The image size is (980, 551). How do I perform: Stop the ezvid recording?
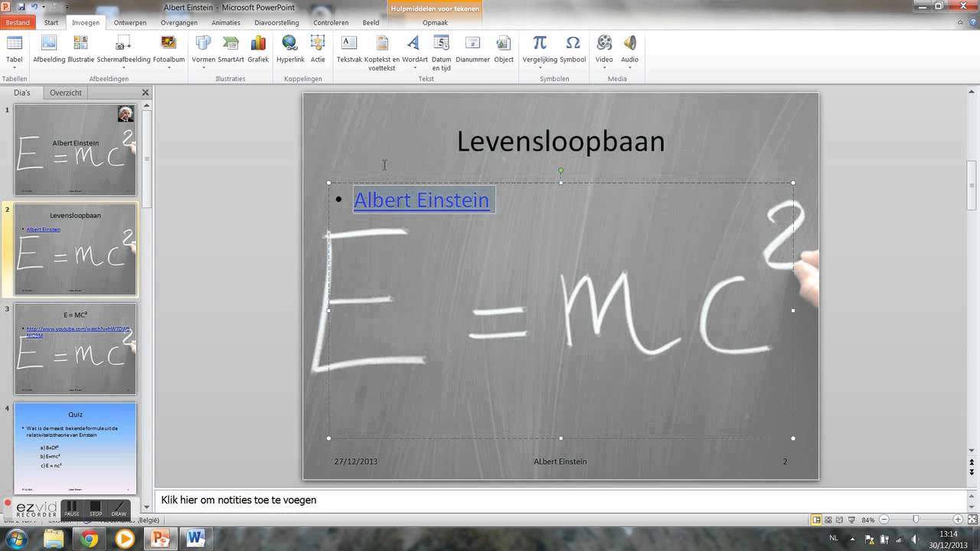point(96,509)
